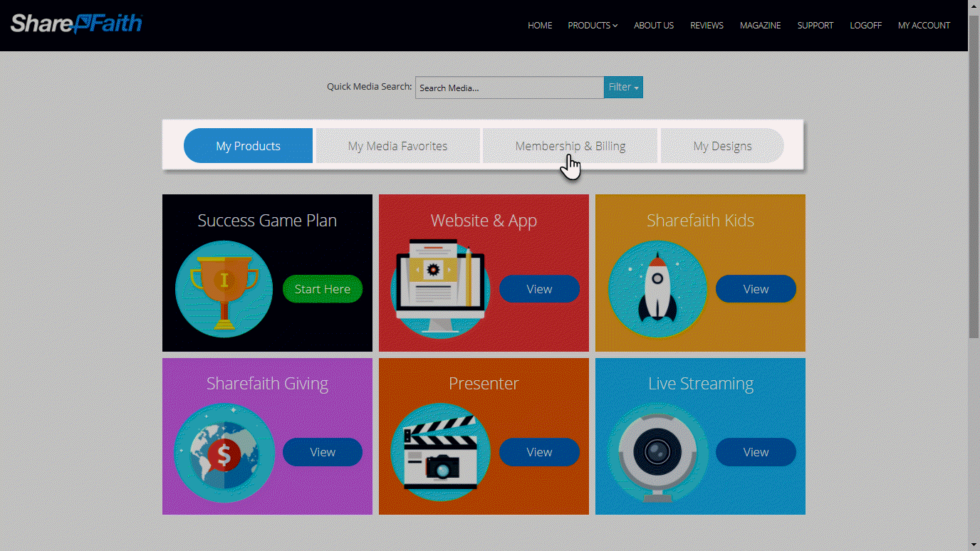Switch to the Membership & Billing tab
The height and width of the screenshot is (551, 980).
[570, 146]
